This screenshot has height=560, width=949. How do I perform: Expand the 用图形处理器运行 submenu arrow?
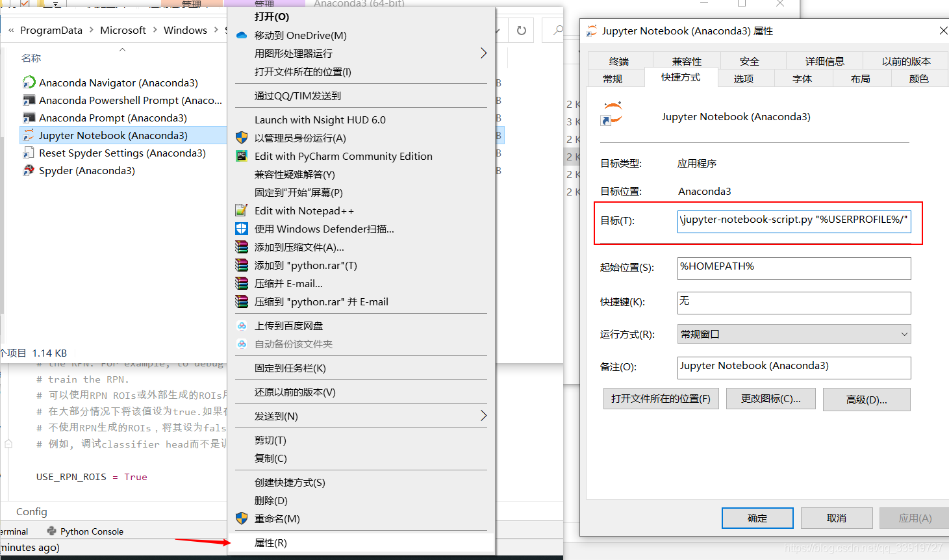tap(483, 53)
